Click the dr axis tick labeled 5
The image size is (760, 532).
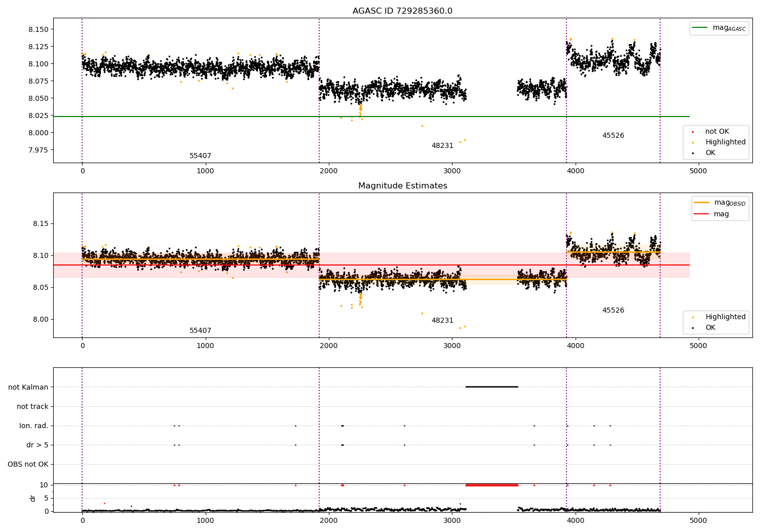46,499
